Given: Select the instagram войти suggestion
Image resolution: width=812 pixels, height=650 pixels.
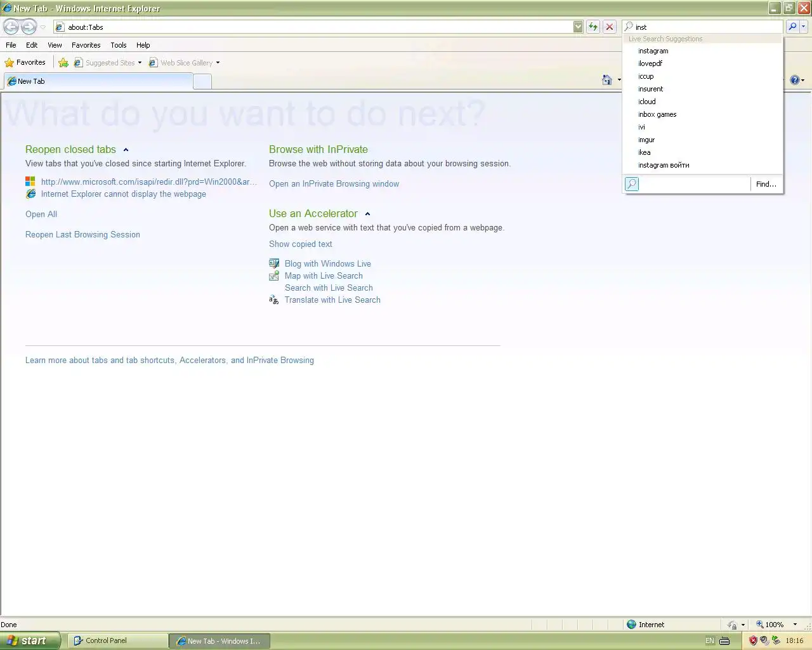Looking at the screenshot, I should click(x=703, y=165).
